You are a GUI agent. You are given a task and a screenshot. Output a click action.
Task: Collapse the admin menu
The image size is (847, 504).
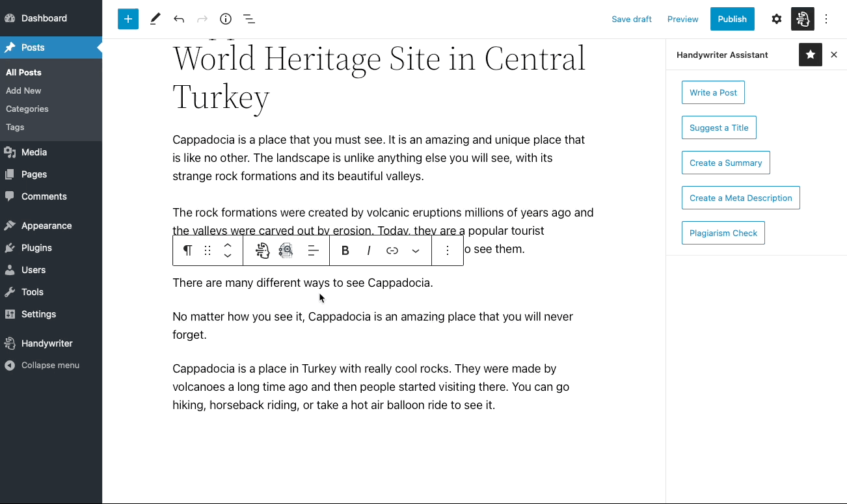tap(51, 365)
